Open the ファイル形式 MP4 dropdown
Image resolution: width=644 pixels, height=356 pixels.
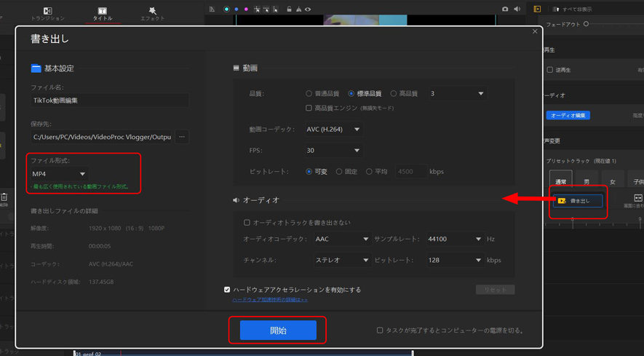[x=59, y=174]
